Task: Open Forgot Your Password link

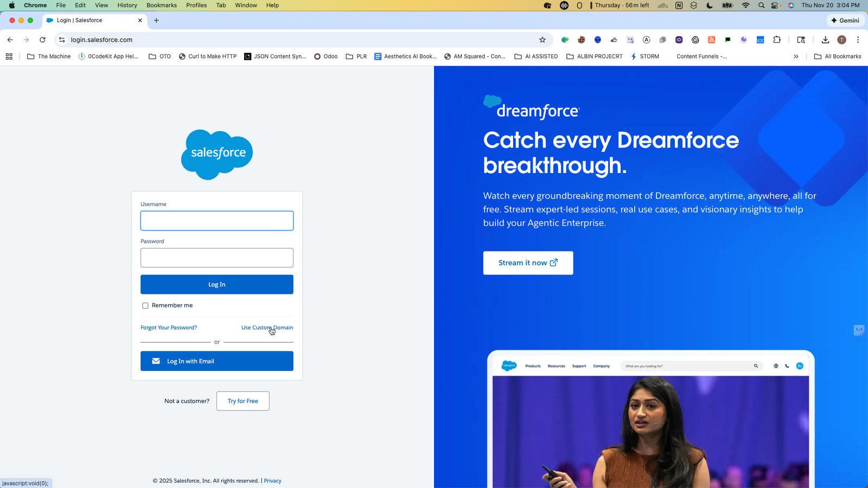Action: click(169, 328)
